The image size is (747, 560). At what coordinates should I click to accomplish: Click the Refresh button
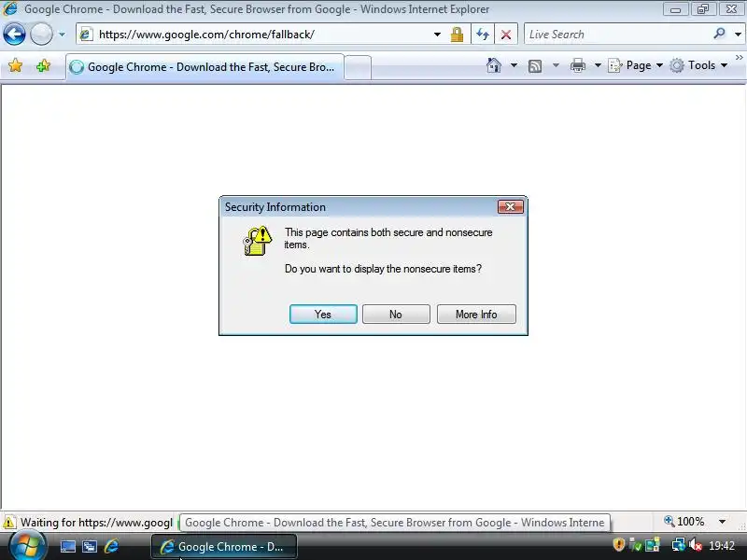[483, 35]
